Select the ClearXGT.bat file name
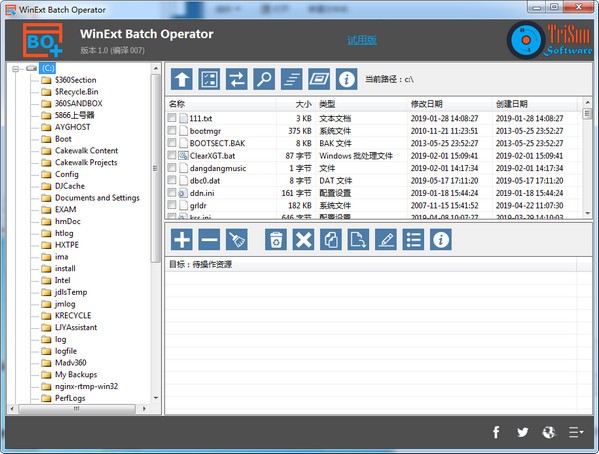This screenshot has width=599, height=454. pyautogui.click(x=212, y=156)
